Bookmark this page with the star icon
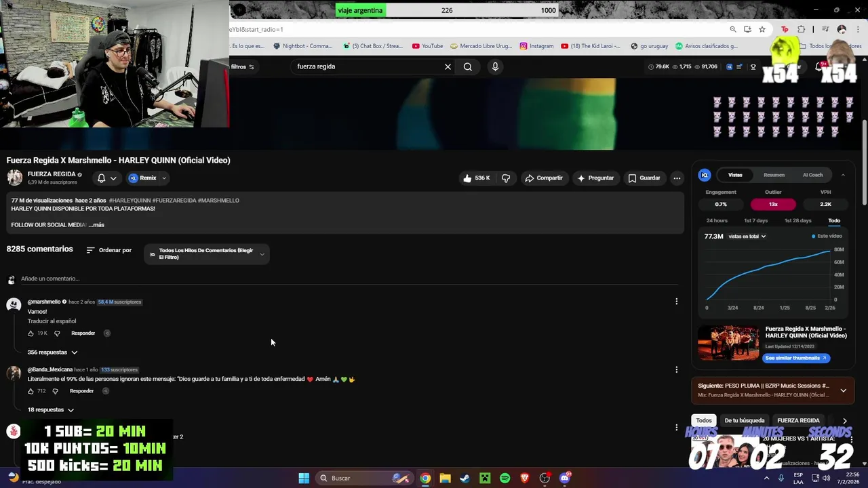Screen dimensions: 868x488 (x=762, y=29)
